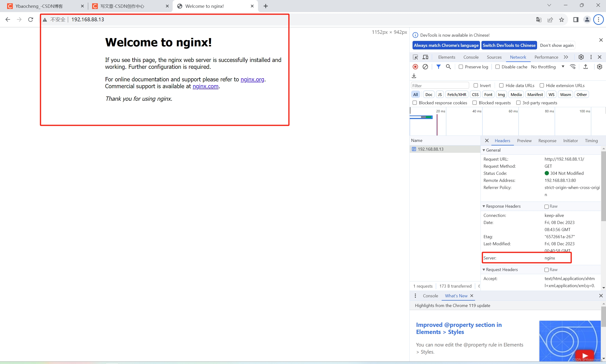606x364 pixels.
Task: Check the Disable cache option
Action: tap(498, 67)
